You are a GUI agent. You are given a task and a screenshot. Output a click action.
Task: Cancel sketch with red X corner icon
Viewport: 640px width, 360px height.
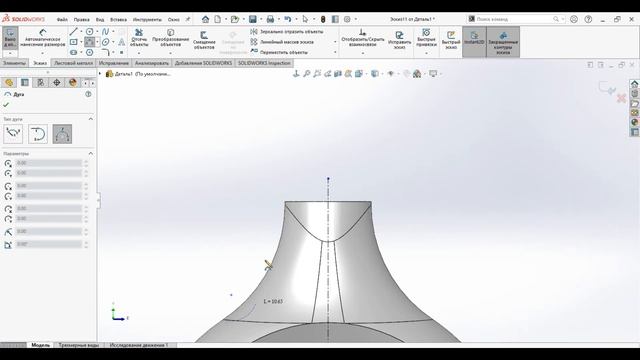click(x=621, y=98)
